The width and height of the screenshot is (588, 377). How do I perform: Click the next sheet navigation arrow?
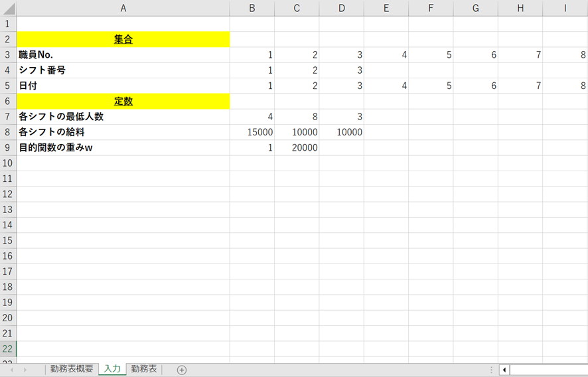tap(26, 370)
